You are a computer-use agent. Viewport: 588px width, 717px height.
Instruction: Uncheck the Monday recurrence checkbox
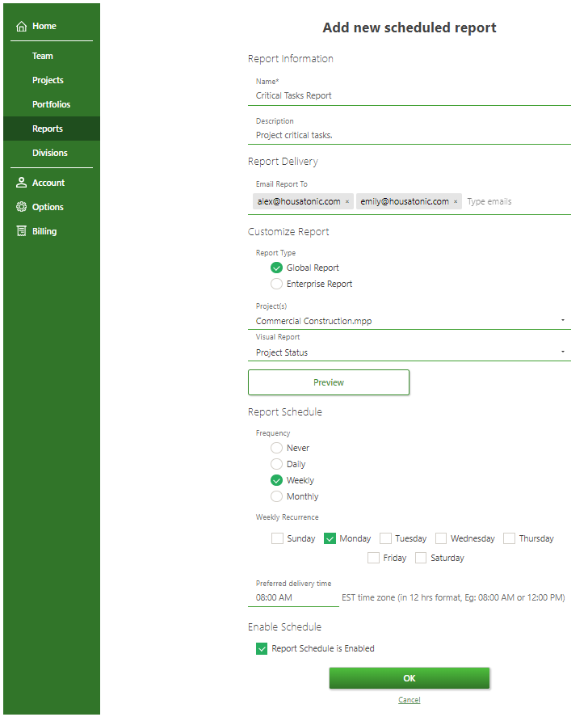tap(330, 538)
